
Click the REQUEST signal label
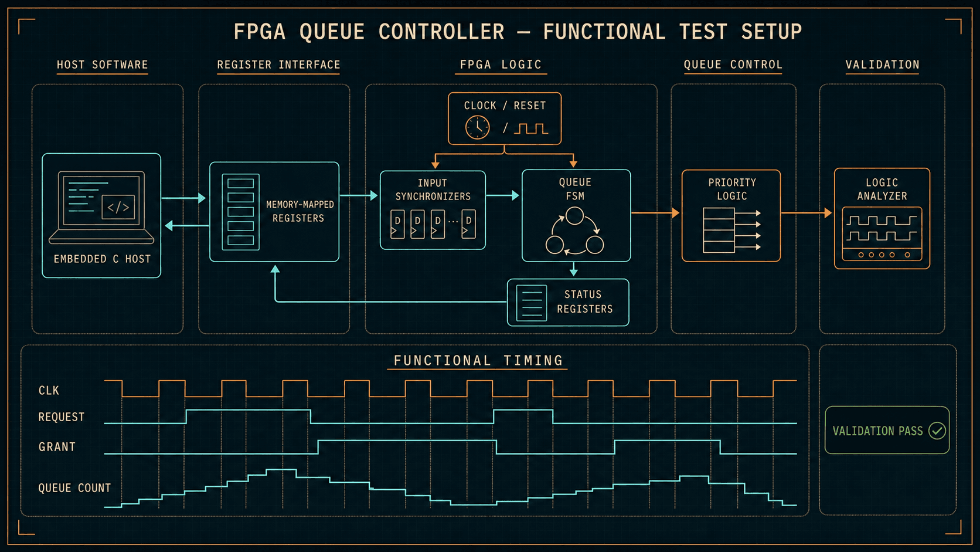point(62,417)
